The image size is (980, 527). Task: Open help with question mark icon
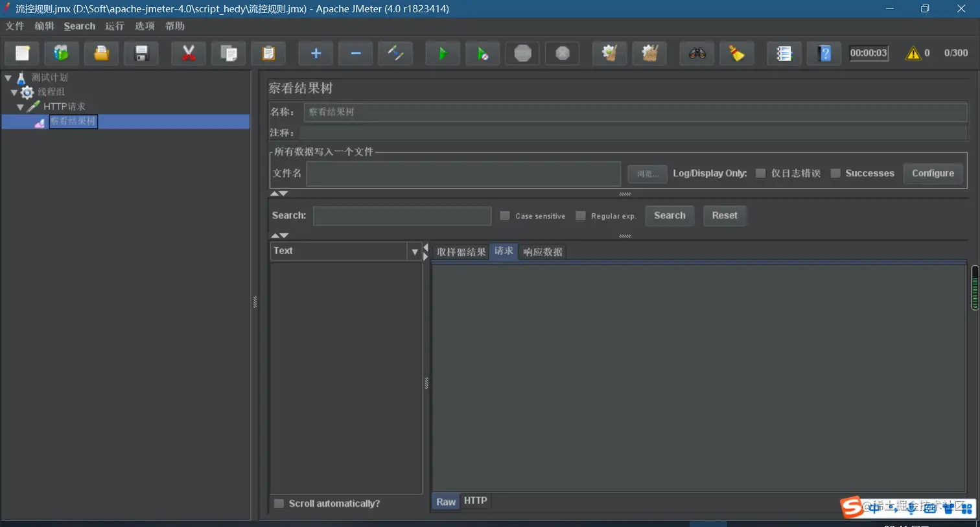[x=824, y=53]
